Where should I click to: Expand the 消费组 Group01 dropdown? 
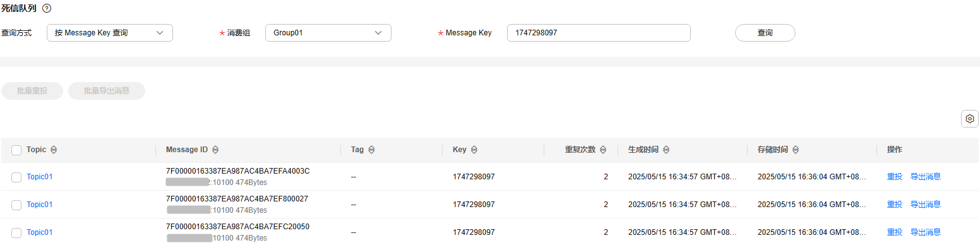click(328, 33)
